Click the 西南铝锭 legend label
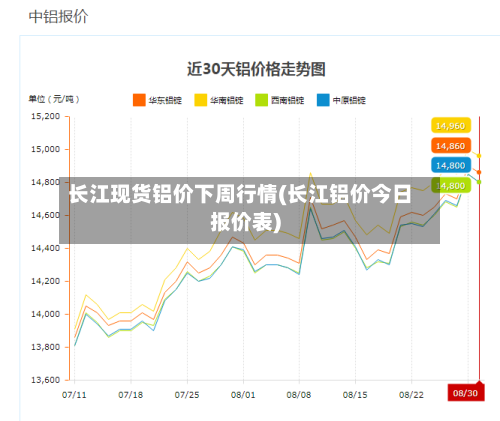This screenshot has height=421, width=500. pos(288,100)
